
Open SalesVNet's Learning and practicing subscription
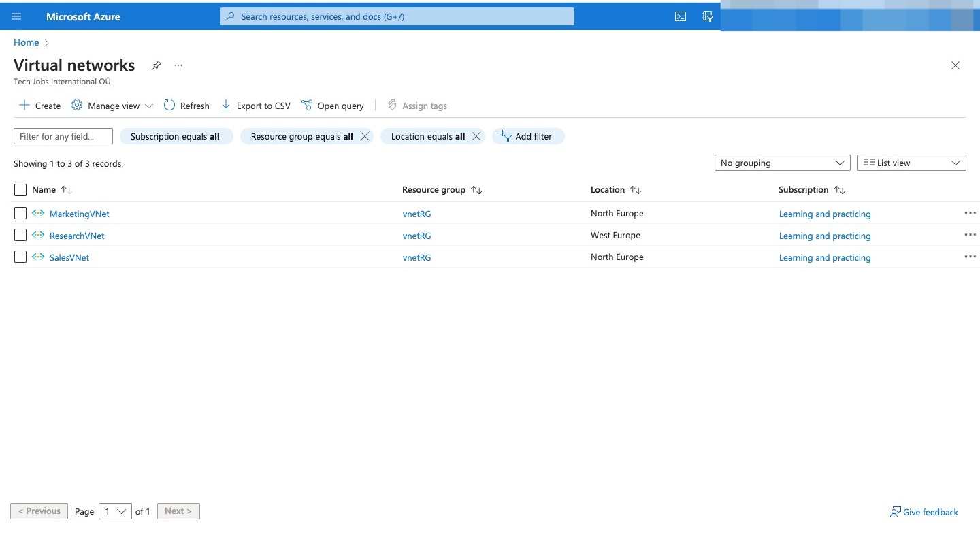[x=825, y=257]
